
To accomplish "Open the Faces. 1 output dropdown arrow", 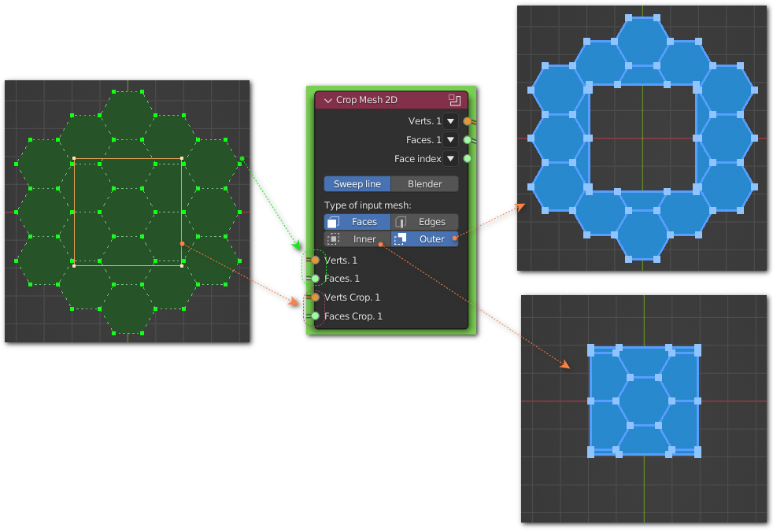I will [x=450, y=140].
